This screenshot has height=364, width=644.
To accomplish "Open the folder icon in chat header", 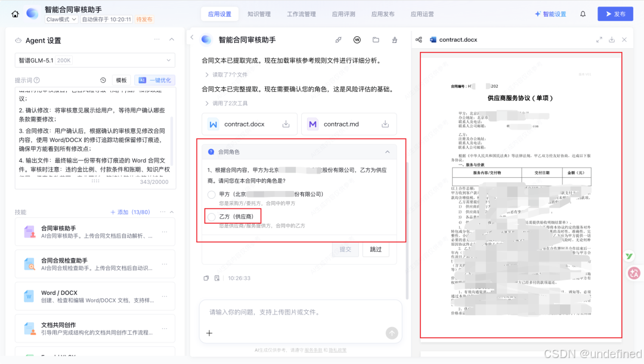I will (376, 40).
